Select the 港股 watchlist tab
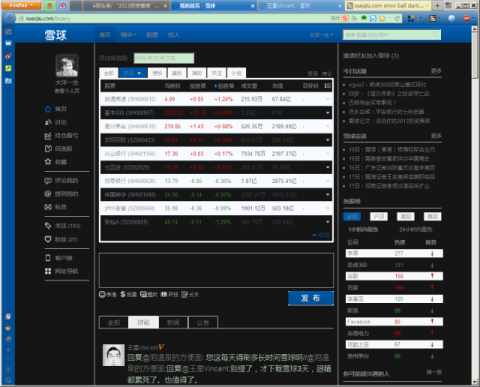This screenshot has width=480, height=387. [x=157, y=73]
